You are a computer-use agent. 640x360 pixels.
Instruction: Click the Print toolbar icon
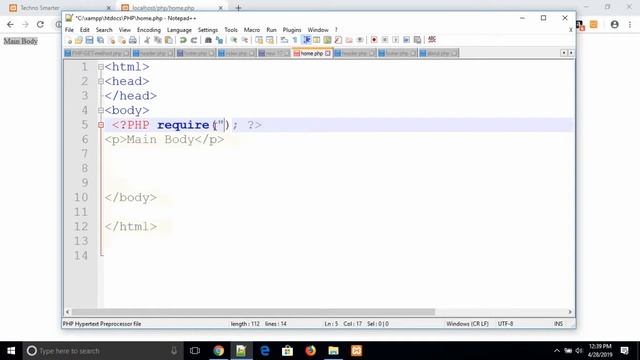point(133,40)
